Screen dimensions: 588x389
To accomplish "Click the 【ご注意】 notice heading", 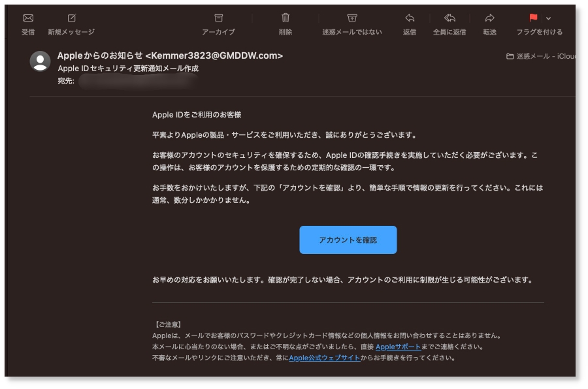I will (168, 324).
